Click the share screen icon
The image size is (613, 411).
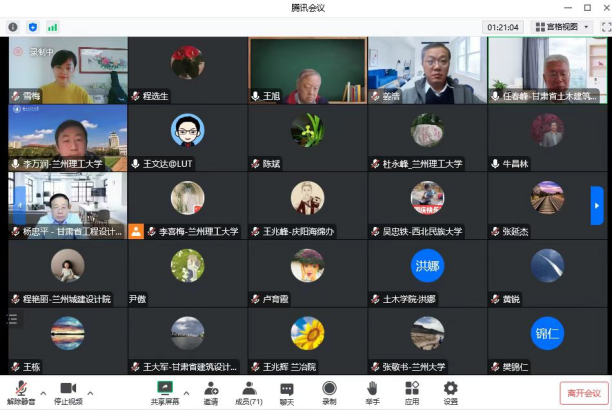coord(165,387)
